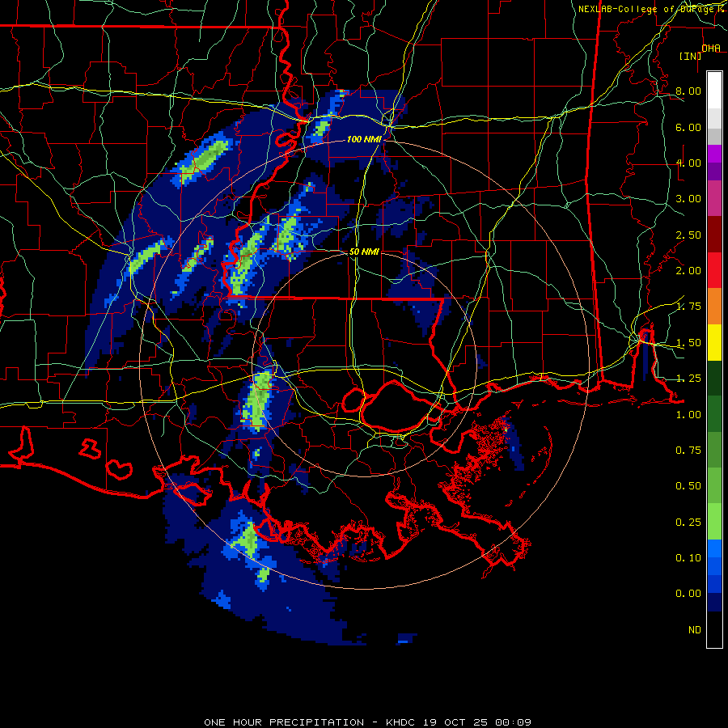Image resolution: width=728 pixels, height=728 pixels.
Task: Click the "100 NMI" range ring label
Action: coord(364,139)
